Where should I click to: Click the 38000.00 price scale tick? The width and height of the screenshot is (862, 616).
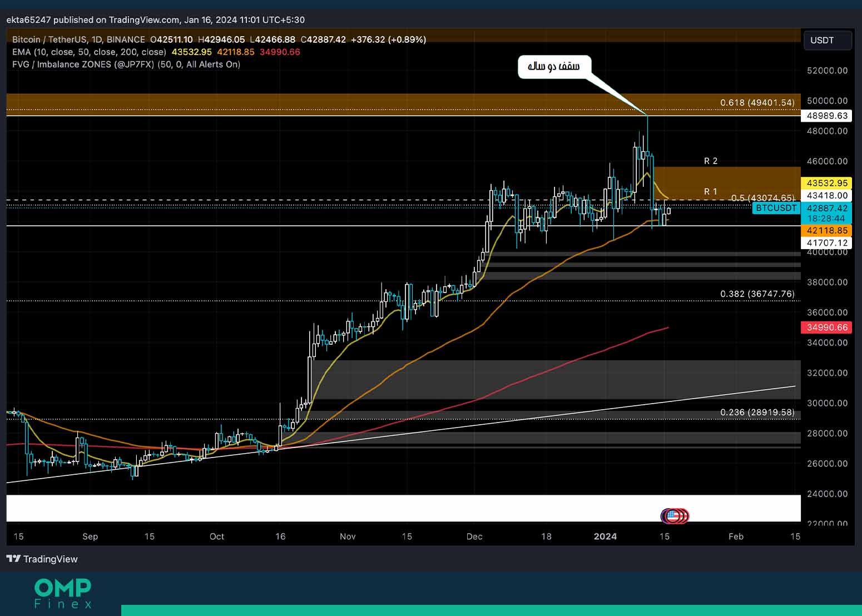point(828,282)
